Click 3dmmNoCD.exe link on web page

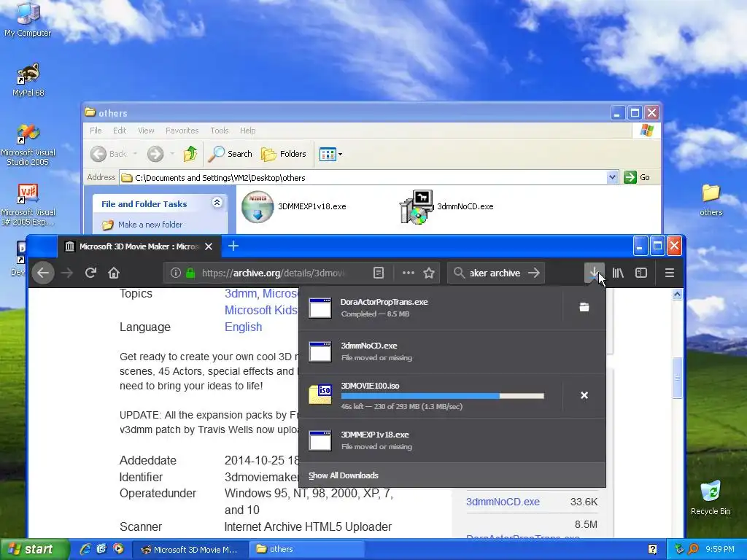[503, 502]
